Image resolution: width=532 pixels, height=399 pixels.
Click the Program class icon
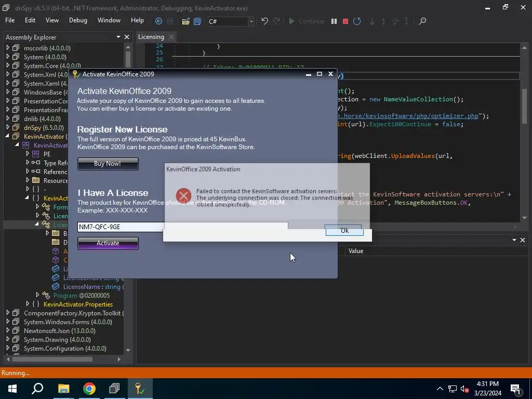point(46,295)
